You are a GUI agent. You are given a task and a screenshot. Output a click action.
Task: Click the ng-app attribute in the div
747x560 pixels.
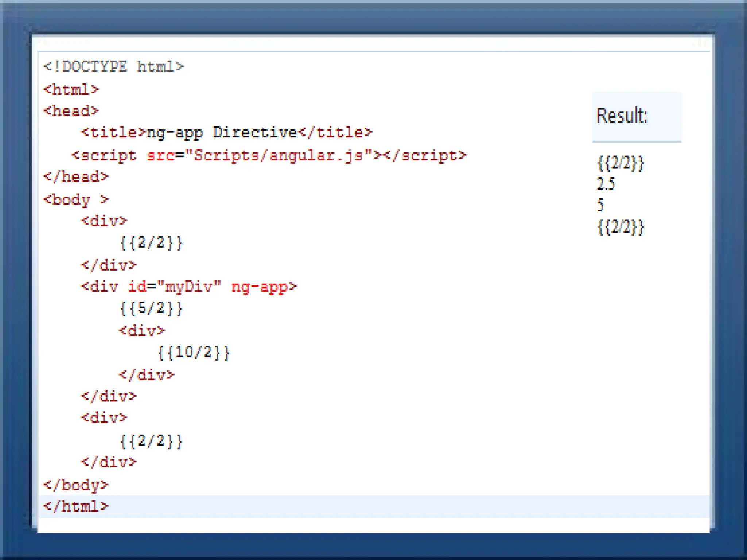coord(260,287)
